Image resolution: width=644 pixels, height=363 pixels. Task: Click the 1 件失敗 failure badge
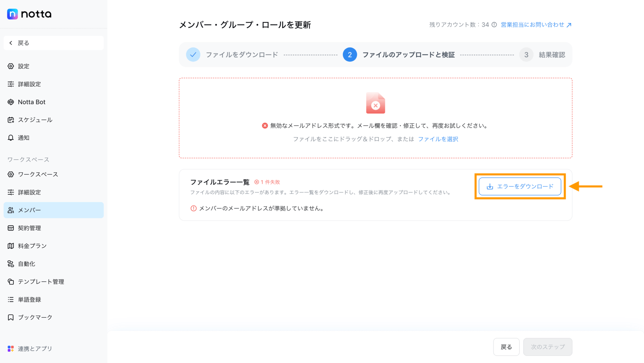267,182
